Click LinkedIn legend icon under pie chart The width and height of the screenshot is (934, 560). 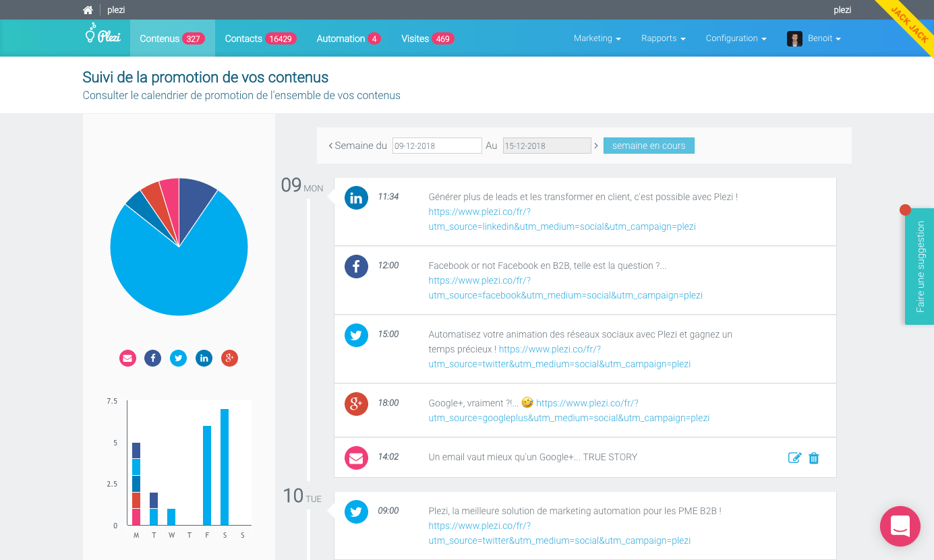[x=204, y=359]
